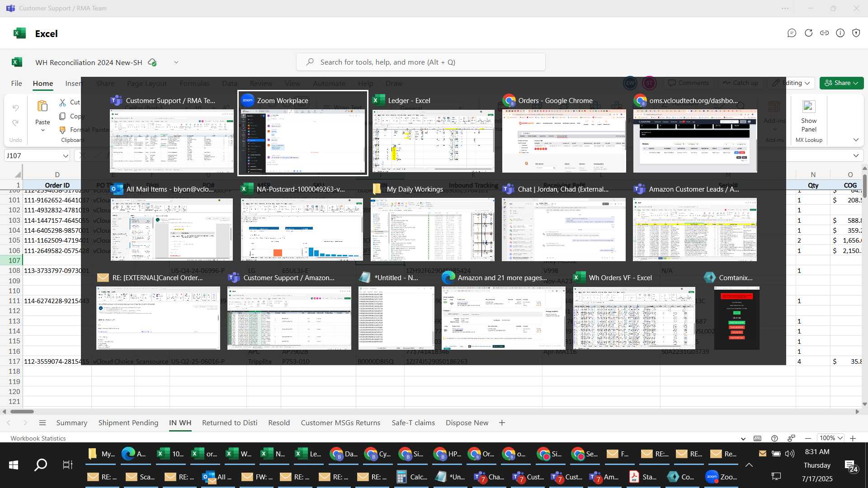Open the Customer MSGs Returns sheet tab

(340, 423)
